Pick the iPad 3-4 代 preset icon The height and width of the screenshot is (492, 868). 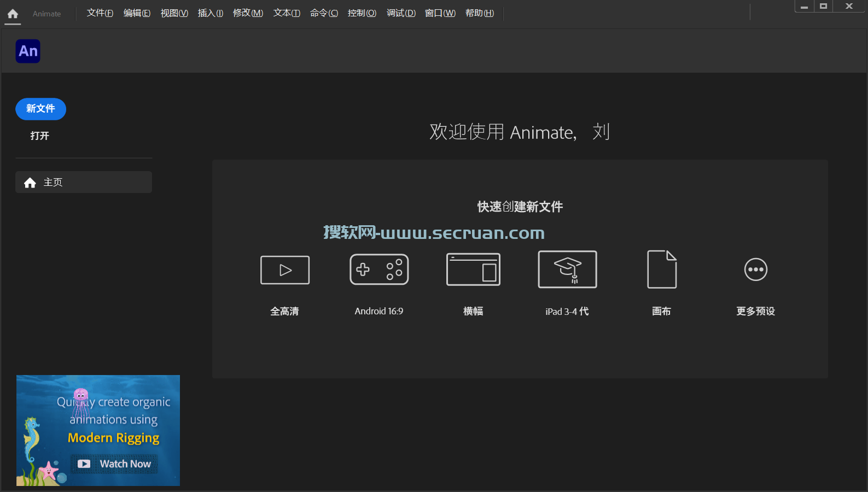coord(567,270)
